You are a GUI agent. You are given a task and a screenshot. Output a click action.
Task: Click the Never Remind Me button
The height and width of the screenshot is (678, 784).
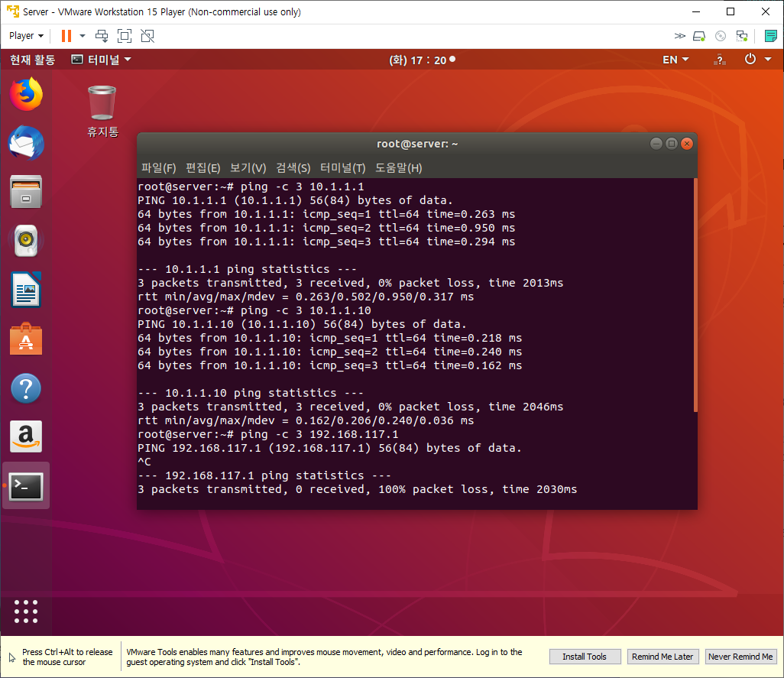coord(740,657)
